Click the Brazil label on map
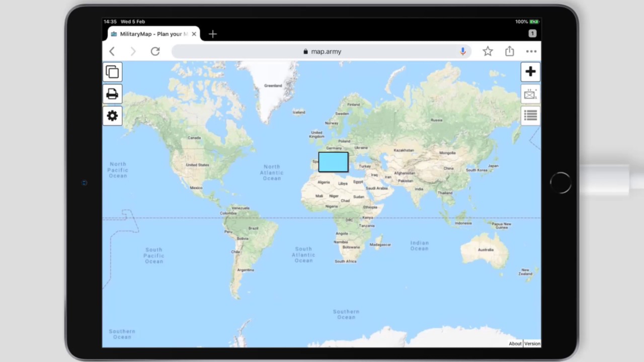 click(253, 228)
